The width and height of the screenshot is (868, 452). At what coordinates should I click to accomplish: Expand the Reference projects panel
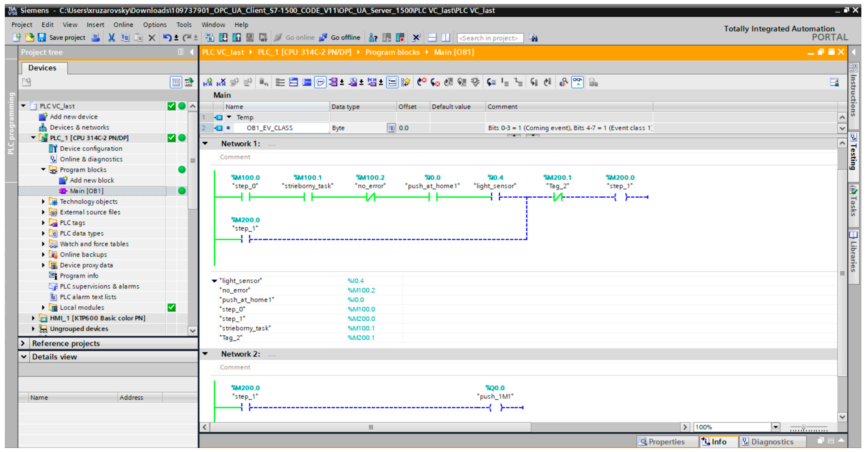pos(23,343)
